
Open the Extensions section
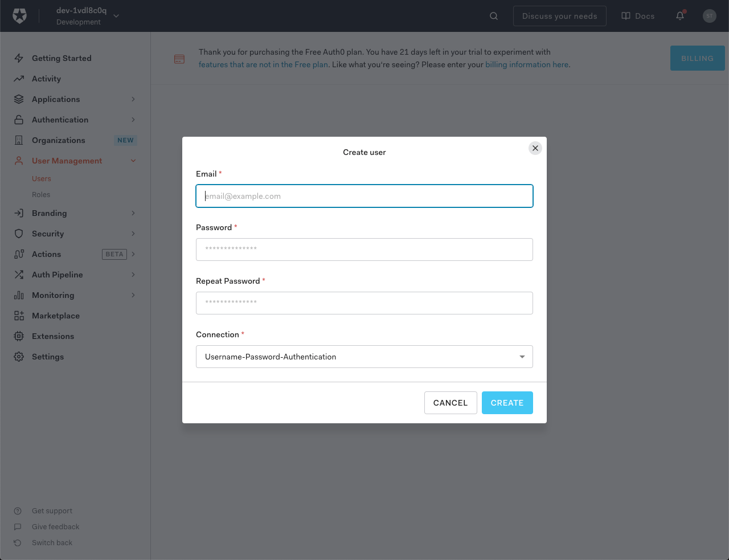54,336
